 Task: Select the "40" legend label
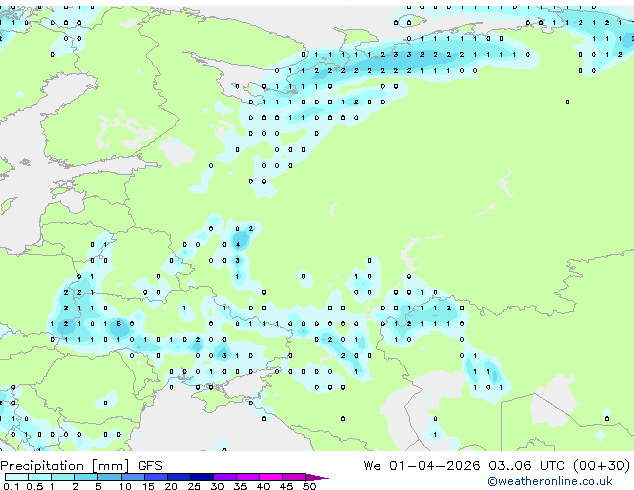(x=263, y=486)
